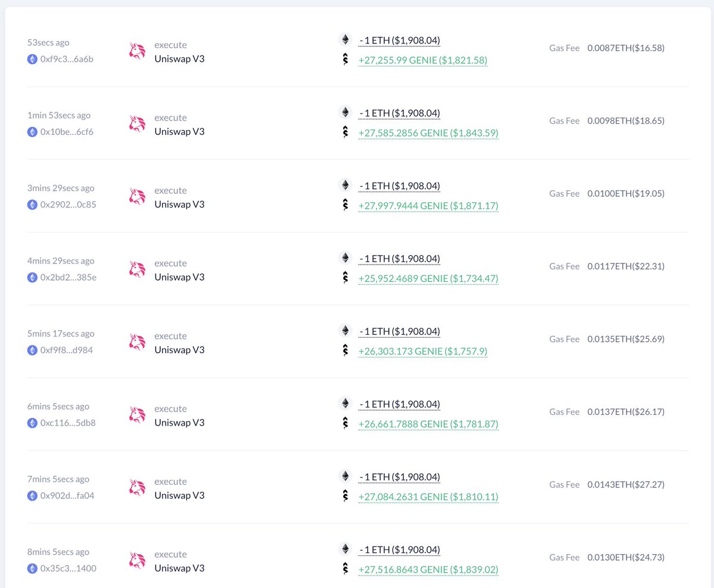This screenshot has width=714, height=588.
Task: Open transaction hash 0x35c3...1400
Action: (x=68, y=568)
